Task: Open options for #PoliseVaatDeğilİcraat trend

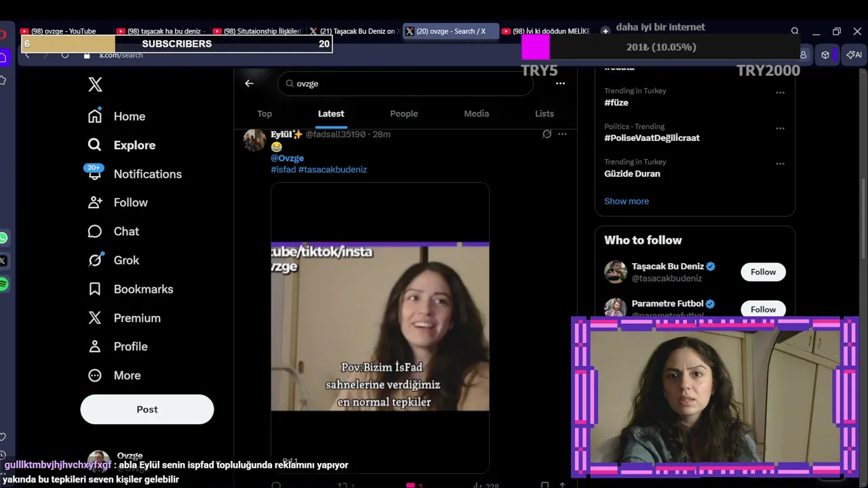Action: (x=780, y=128)
